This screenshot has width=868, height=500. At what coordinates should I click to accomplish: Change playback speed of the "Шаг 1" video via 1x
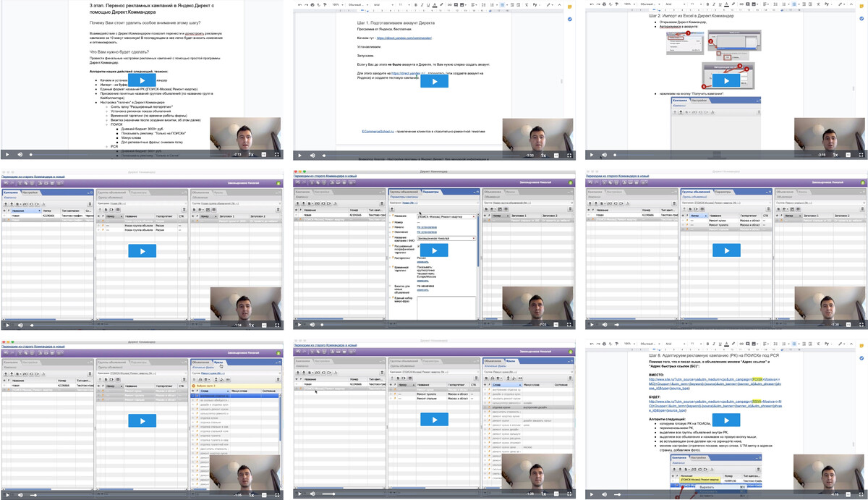click(x=544, y=154)
